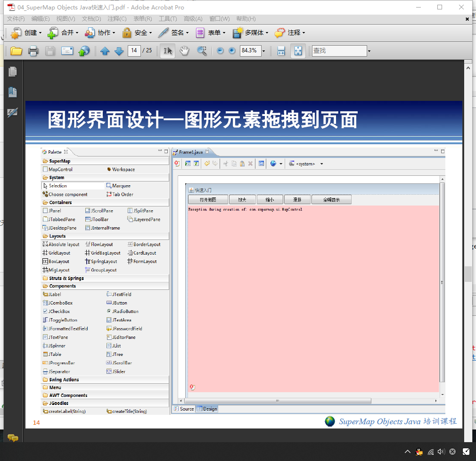The image size is (476, 461).
Task: Open the Signatures panel in sidebar
Action: [x=13, y=112]
